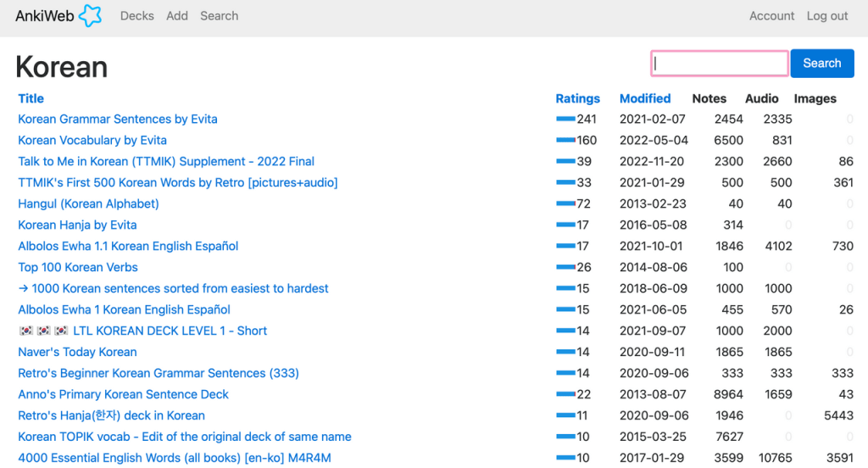Sort decks by Modified column
Image resolution: width=868 pixels, height=468 pixels.
[x=645, y=98]
